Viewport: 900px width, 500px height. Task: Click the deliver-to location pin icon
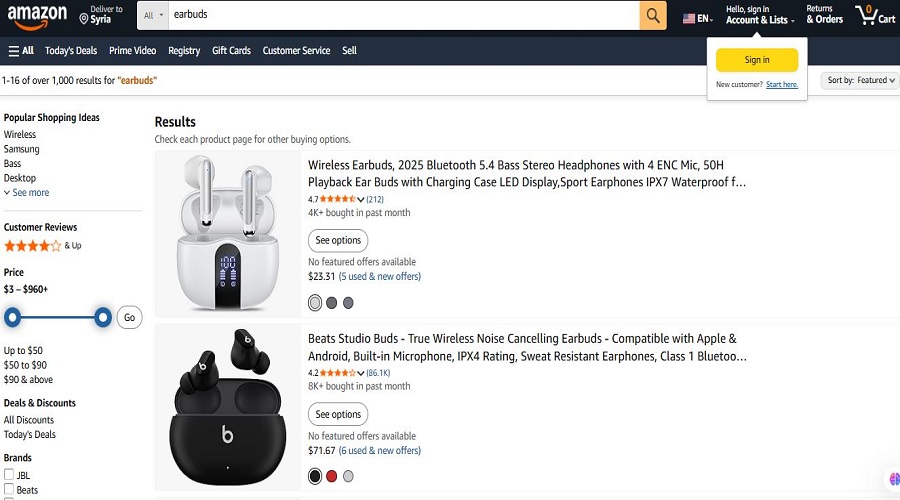[84, 18]
